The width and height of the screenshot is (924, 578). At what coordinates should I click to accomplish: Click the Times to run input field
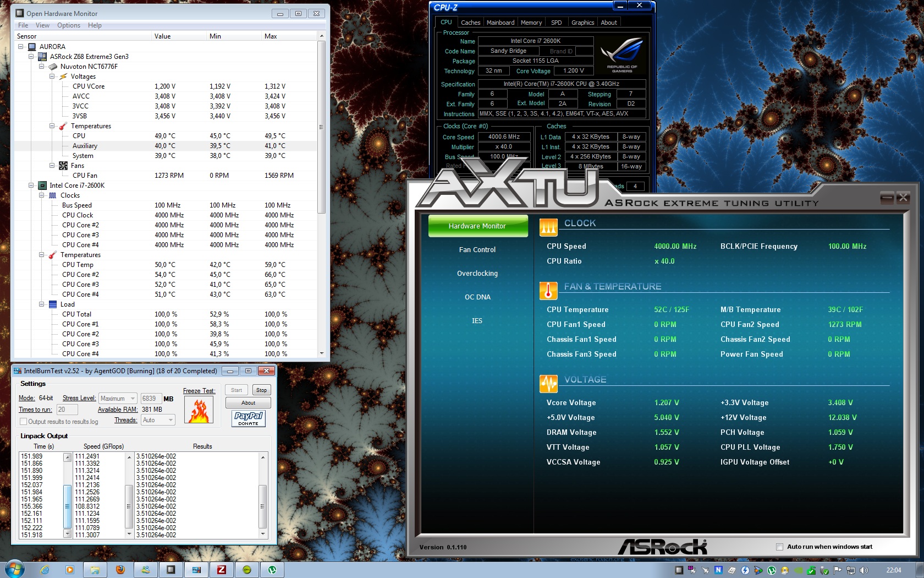[x=67, y=410]
